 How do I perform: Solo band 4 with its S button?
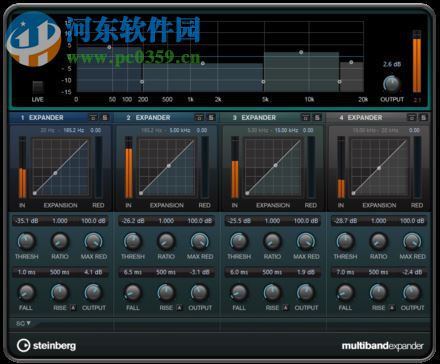tap(423, 117)
